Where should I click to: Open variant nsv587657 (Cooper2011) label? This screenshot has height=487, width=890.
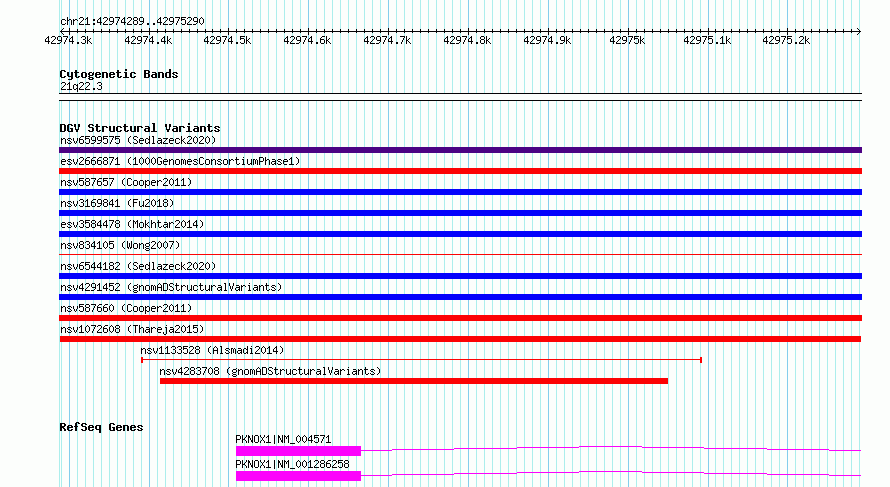(126, 182)
